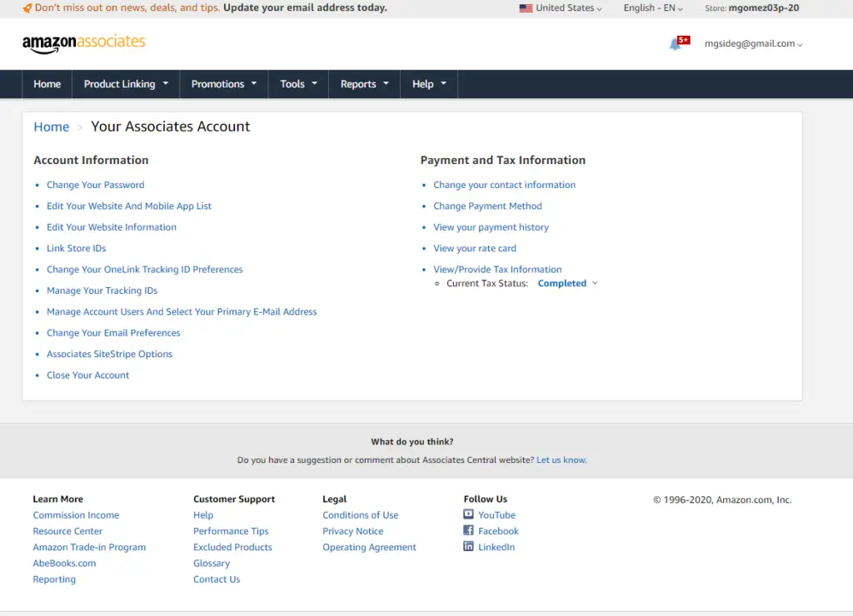Open Glossary footer link
This screenshot has height=616, width=853.
(x=212, y=564)
